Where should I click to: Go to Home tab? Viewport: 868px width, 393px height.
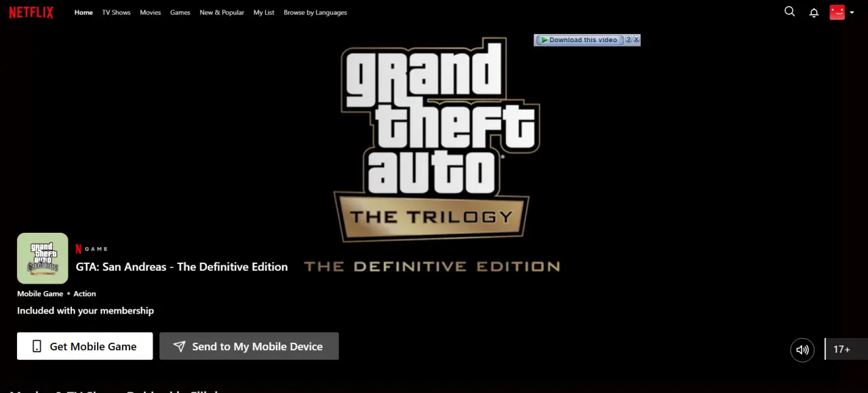click(x=83, y=12)
